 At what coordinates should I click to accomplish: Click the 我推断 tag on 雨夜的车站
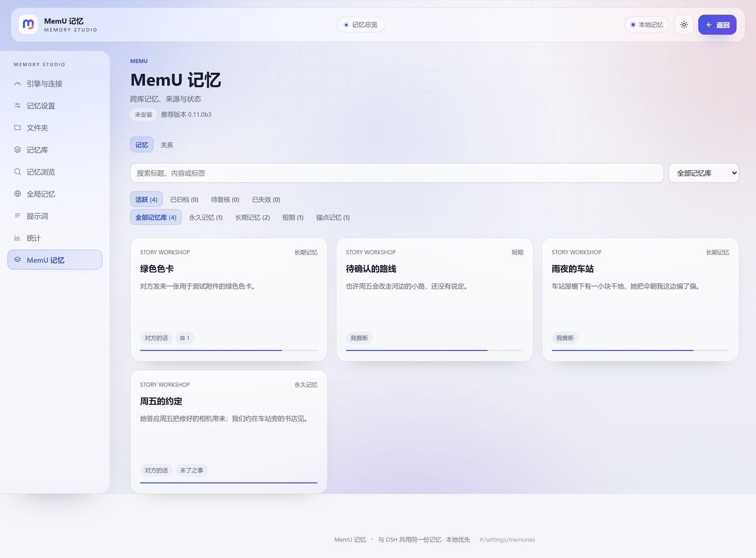tap(565, 338)
